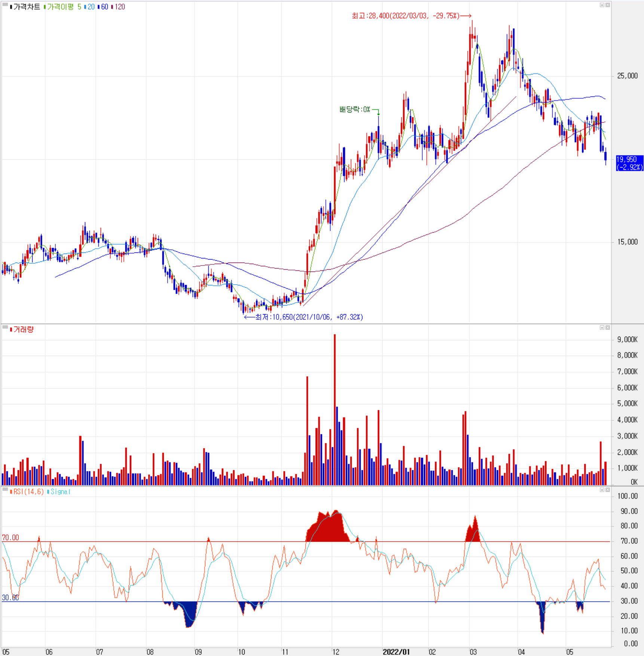This screenshot has width=644, height=656.
Task: Click the 최고:28,400 high price annotation
Action: [411, 16]
